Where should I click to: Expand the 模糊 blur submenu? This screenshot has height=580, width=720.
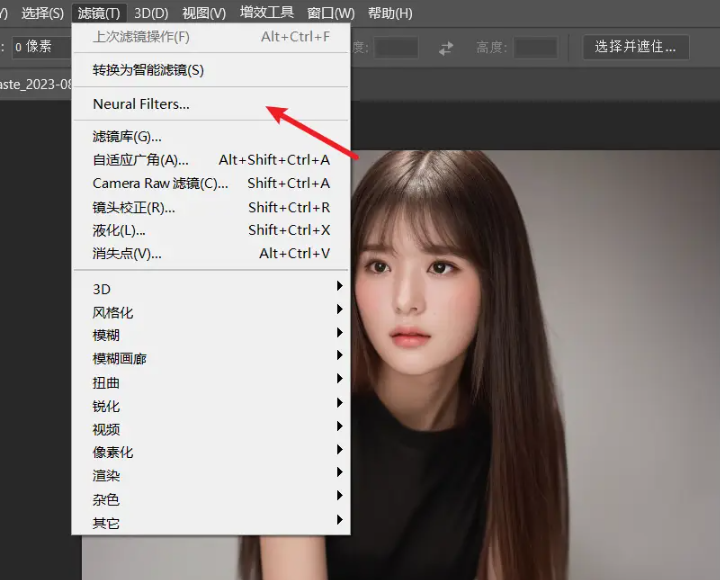(106, 335)
